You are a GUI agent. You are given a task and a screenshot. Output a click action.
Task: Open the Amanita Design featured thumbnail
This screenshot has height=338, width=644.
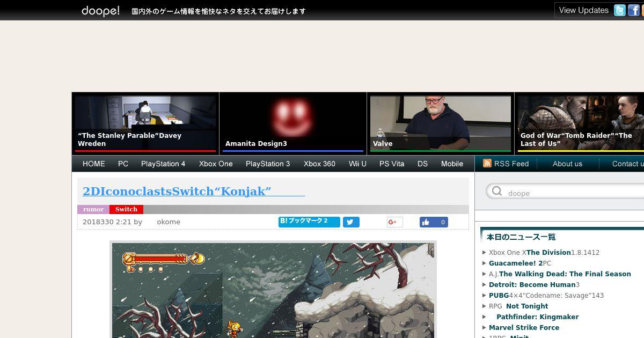point(293,123)
